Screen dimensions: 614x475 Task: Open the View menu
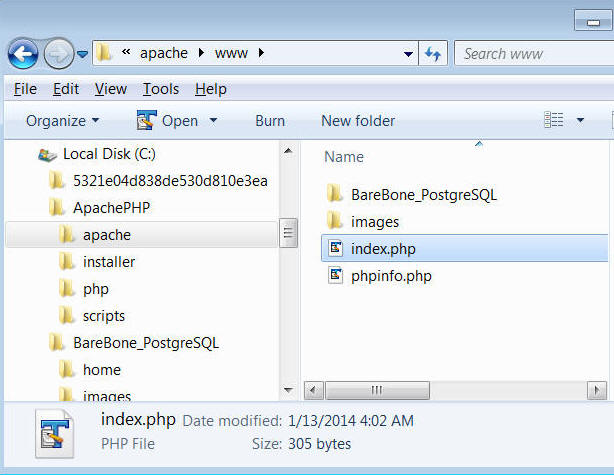[x=111, y=89]
